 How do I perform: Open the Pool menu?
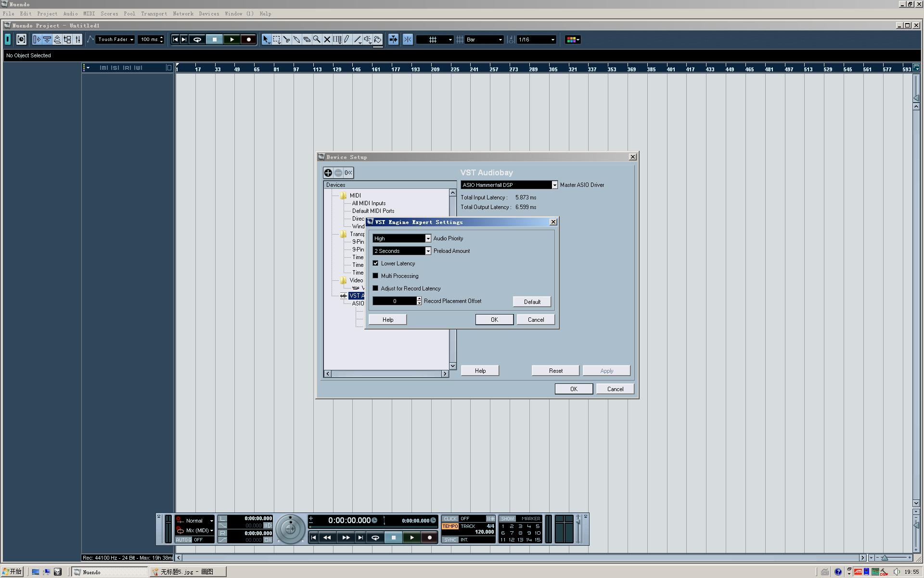pyautogui.click(x=129, y=13)
